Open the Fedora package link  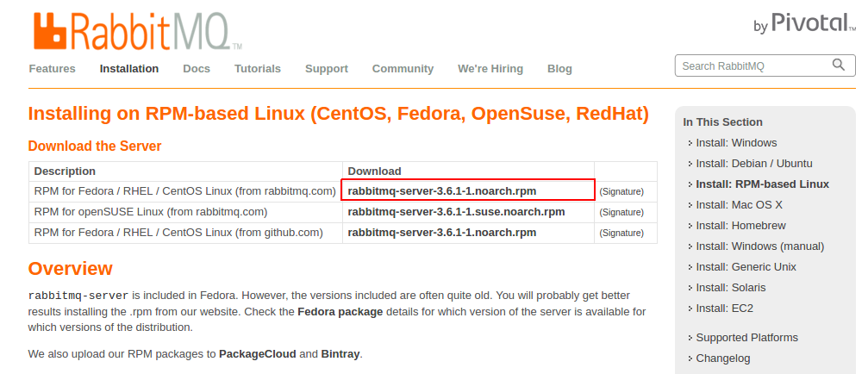340,311
